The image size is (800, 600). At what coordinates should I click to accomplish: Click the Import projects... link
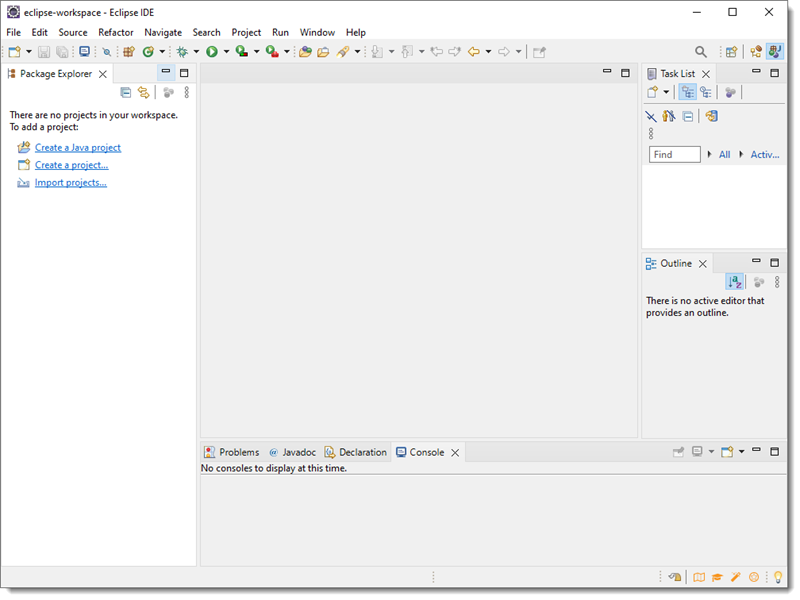coord(71,183)
